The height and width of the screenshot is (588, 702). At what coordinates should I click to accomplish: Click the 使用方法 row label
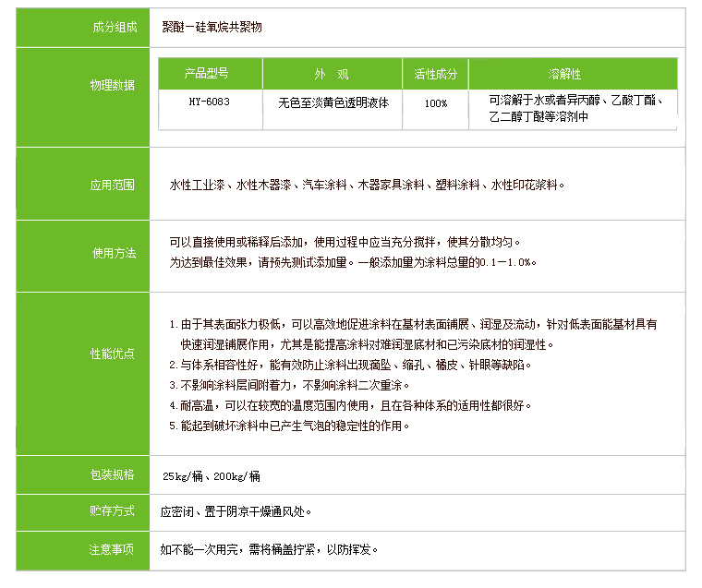coord(114,253)
